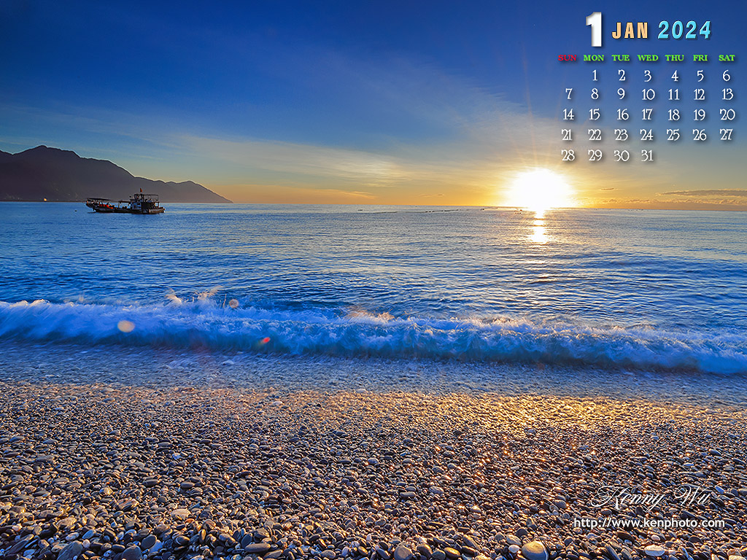The height and width of the screenshot is (560, 747).
Task: Select date 18 in the calendar
Action: [x=673, y=114]
